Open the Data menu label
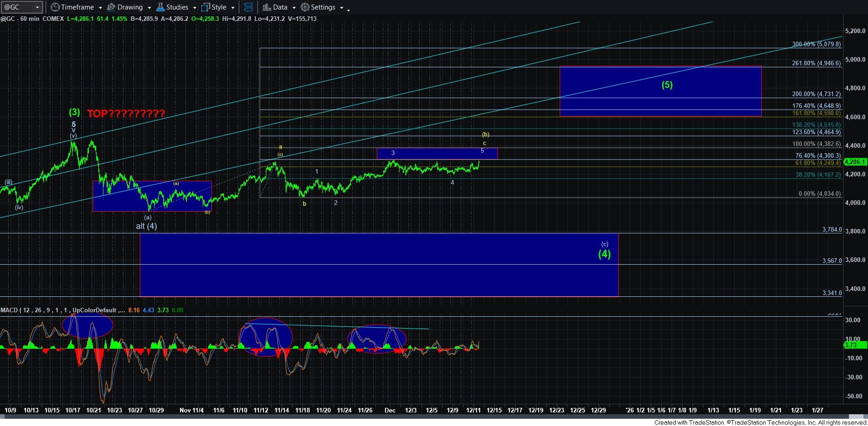868x426 pixels. click(x=280, y=7)
